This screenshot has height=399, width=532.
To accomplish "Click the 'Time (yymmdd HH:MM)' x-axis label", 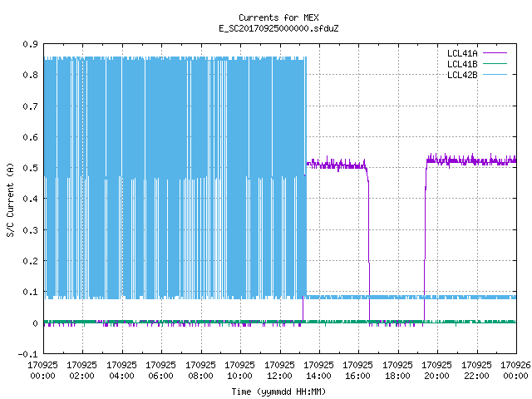I will tap(278, 392).
